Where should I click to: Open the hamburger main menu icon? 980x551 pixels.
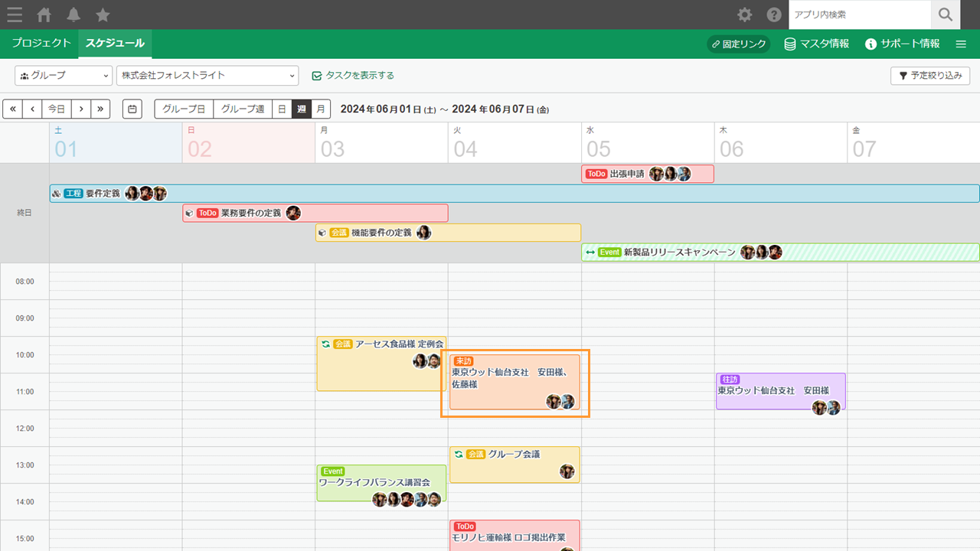[14, 15]
